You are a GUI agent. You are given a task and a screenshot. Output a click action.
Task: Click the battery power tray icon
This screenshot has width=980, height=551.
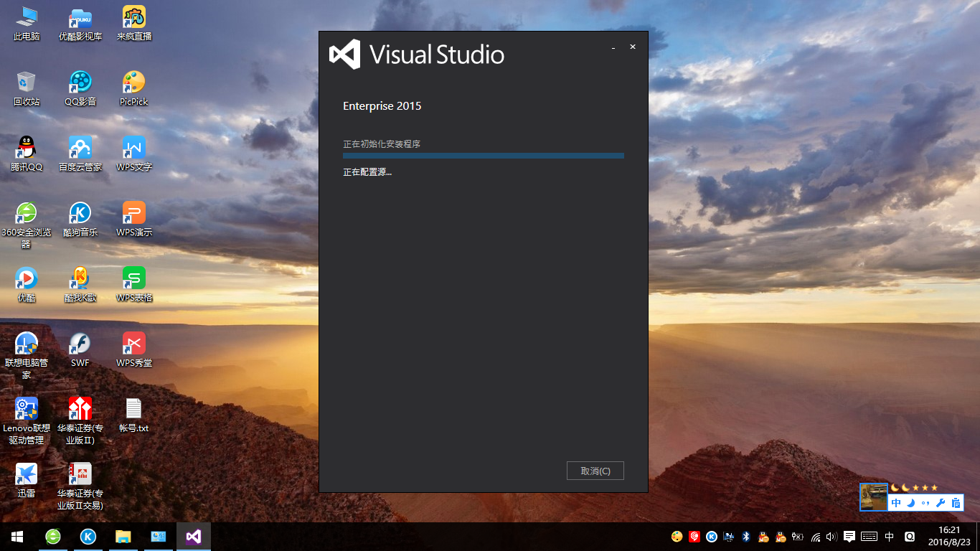click(x=798, y=537)
